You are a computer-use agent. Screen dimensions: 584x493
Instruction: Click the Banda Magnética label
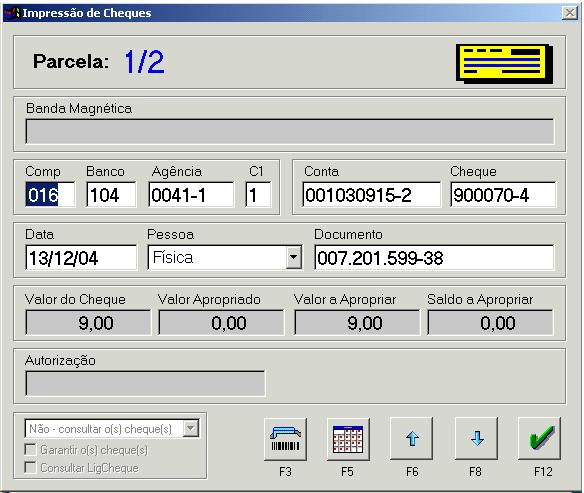[x=79, y=109]
